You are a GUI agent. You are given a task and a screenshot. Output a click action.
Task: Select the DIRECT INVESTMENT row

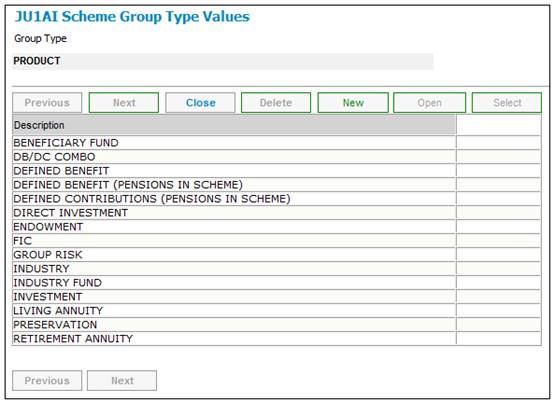point(277,213)
